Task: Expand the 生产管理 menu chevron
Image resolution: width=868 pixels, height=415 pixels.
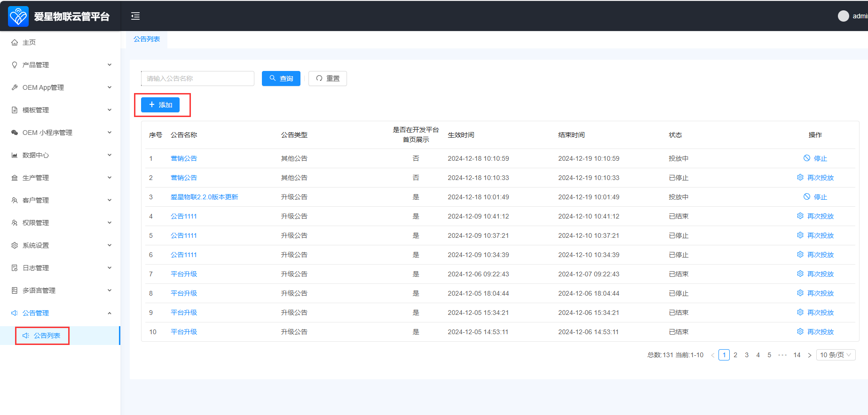Action: (110, 178)
